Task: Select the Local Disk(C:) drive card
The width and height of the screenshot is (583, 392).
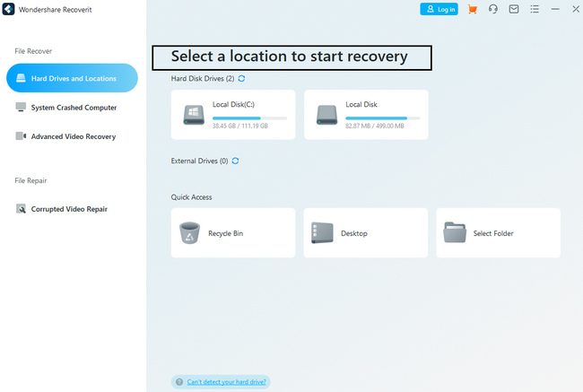Action: coord(233,115)
